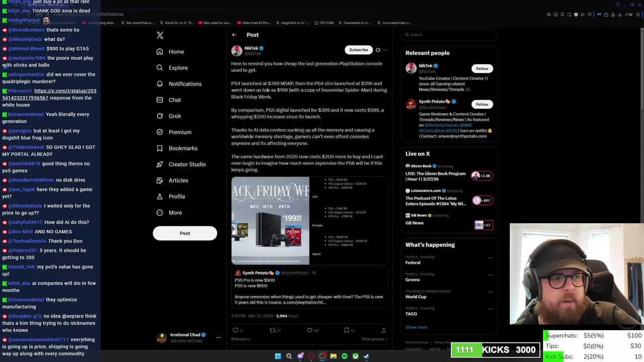
Task: Open the Relevant sort dropdown
Action: [240, 339]
